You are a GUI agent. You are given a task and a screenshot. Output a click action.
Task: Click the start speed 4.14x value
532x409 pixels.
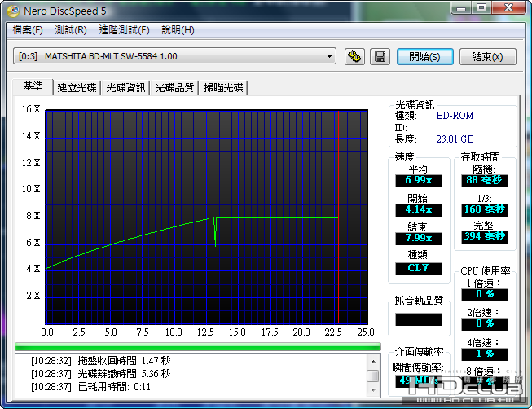click(x=419, y=209)
